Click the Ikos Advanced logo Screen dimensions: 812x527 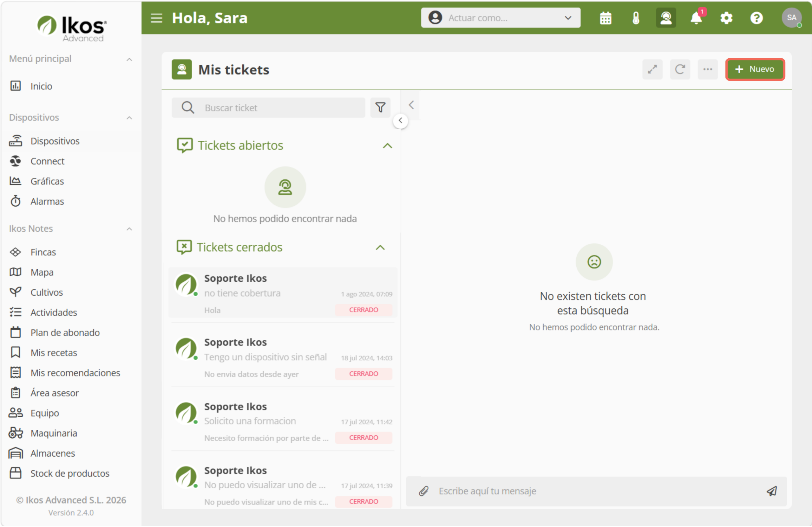coord(72,28)
